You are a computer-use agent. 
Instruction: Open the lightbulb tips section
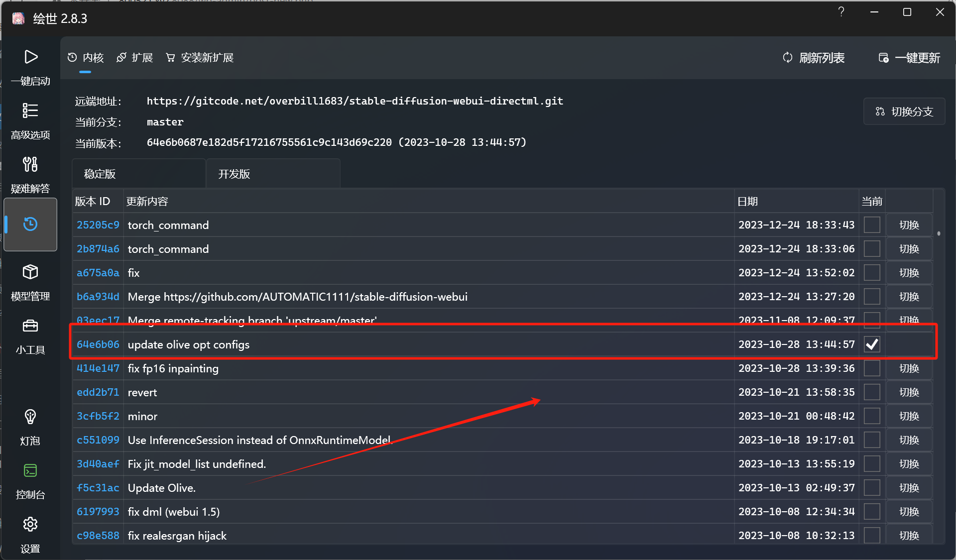30,417
